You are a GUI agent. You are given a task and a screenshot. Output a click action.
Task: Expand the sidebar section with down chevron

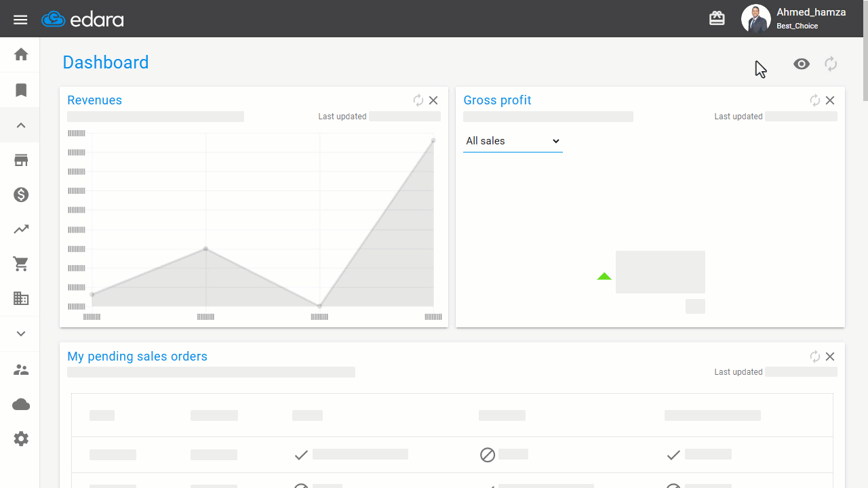tap(21, 333)
